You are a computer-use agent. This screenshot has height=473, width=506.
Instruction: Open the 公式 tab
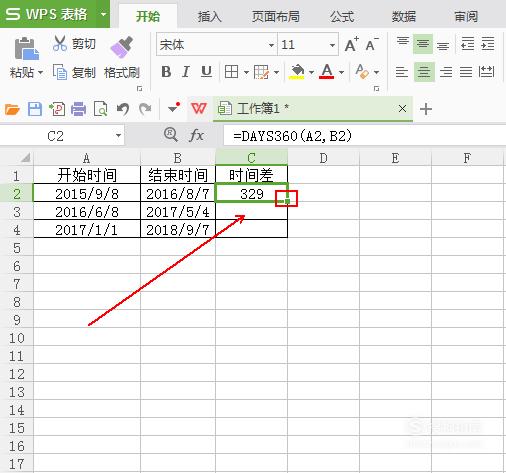[342, 16]
